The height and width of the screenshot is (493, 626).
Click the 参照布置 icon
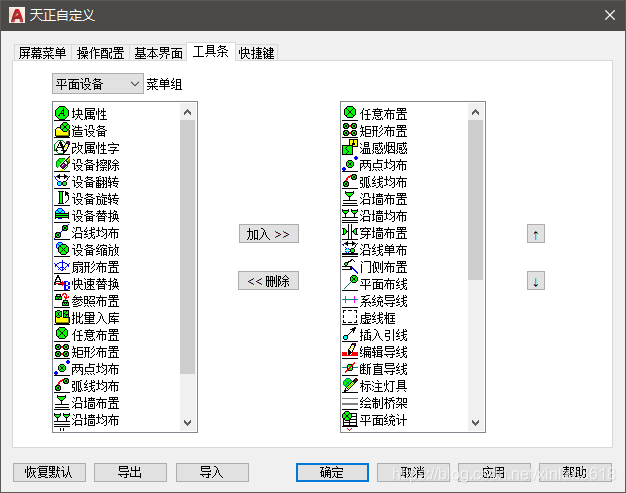coord(62,301)
